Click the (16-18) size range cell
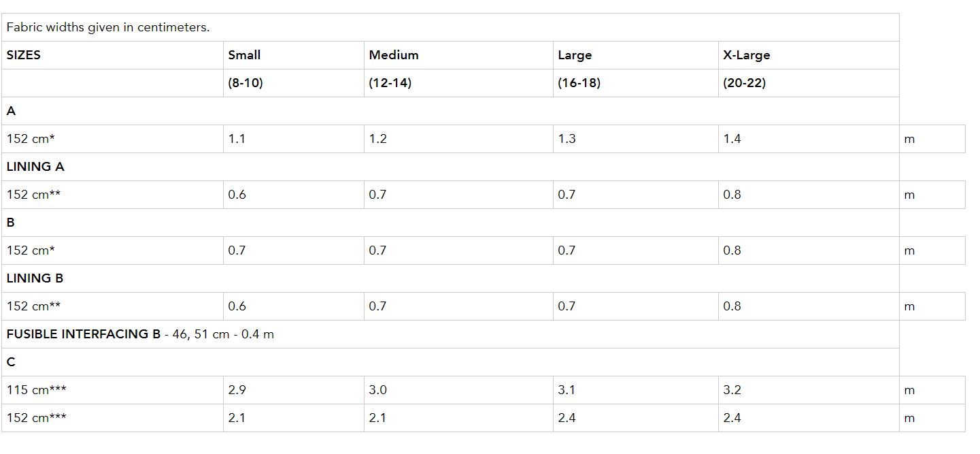The image size is (980, 454). pyautogui.click(x=579, y=83)
